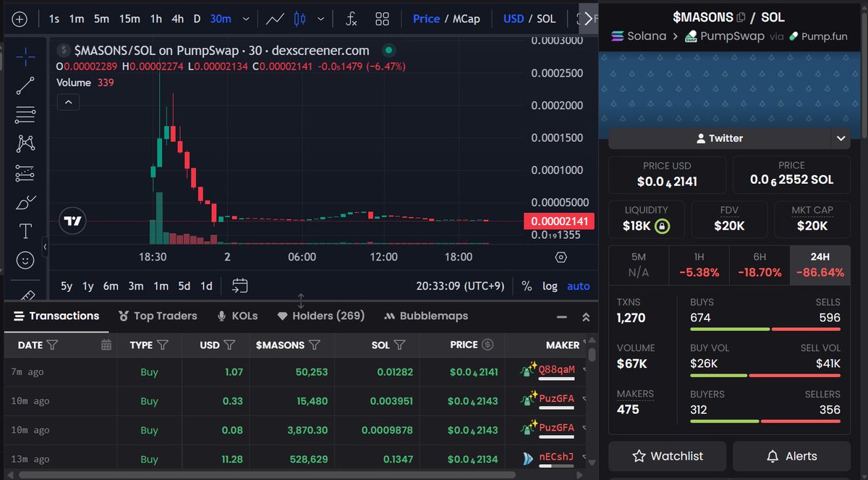Viewport: 868px width, 480px height.
Task: Toggle log scale on chart
Action: click(550, 286)
